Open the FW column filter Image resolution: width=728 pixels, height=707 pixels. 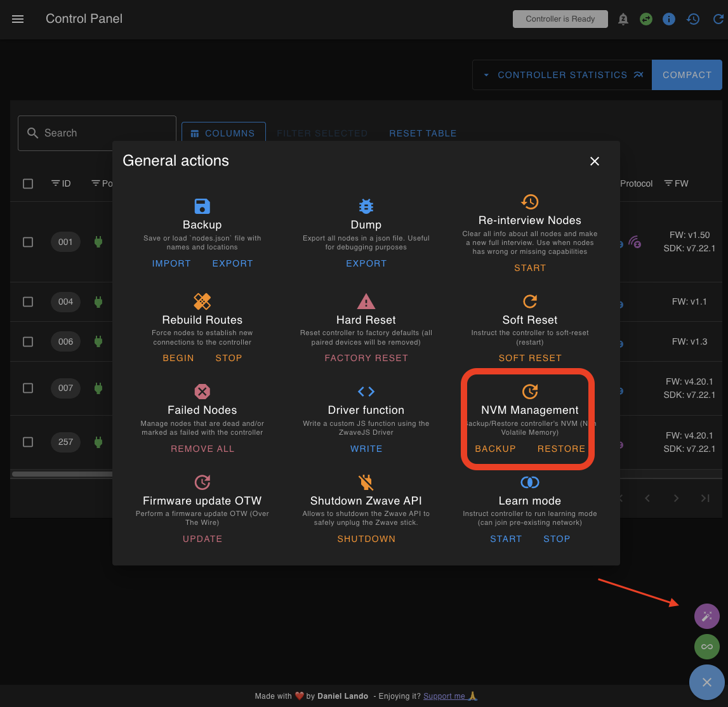click(x=668, y=183)
